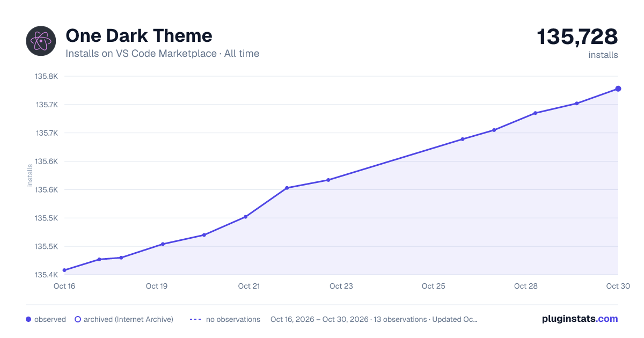The image size is (644, 338).
Task: Click the Oct 19 axis label
Action: click(157, 286)
